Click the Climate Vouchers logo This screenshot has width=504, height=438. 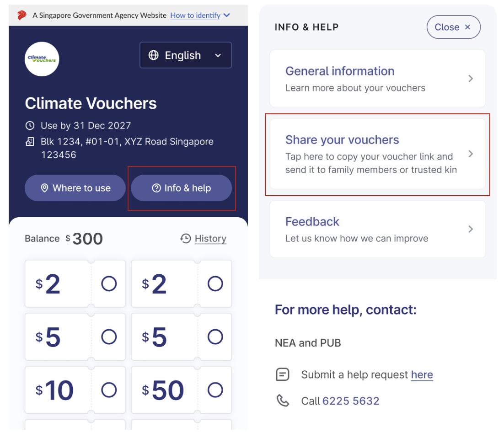pyautogui.click(x=42, y=59)
